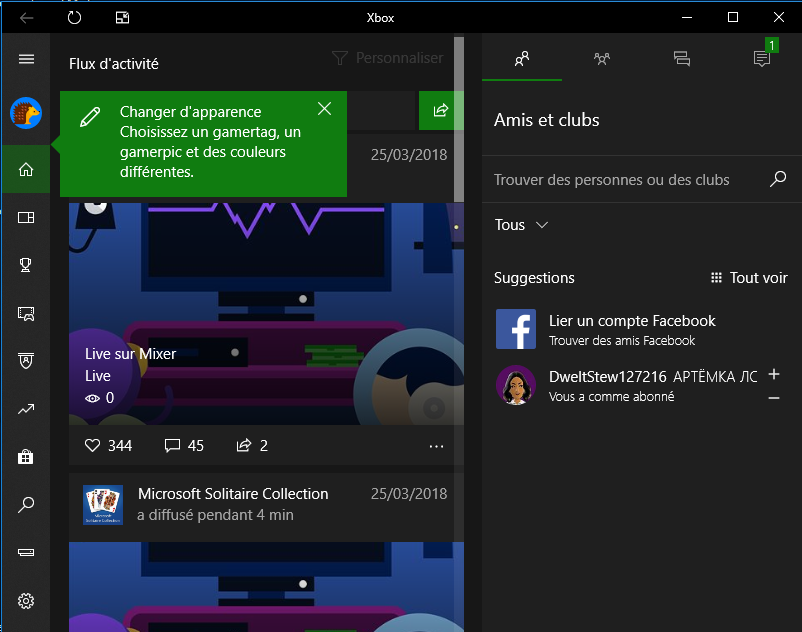The width and height of the screenshot is (802, 632).
Task: Add DweltStew127216 as friend with plus
Action: [x=774, y=374]
